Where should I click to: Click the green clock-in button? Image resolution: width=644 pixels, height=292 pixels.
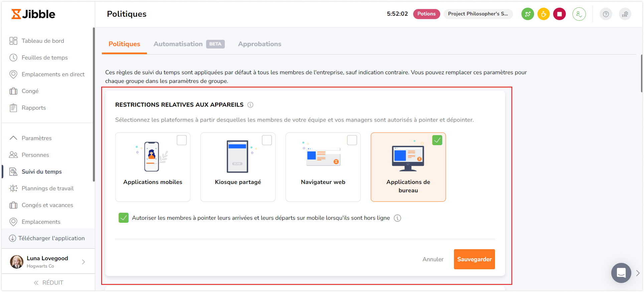coord(527,14)
